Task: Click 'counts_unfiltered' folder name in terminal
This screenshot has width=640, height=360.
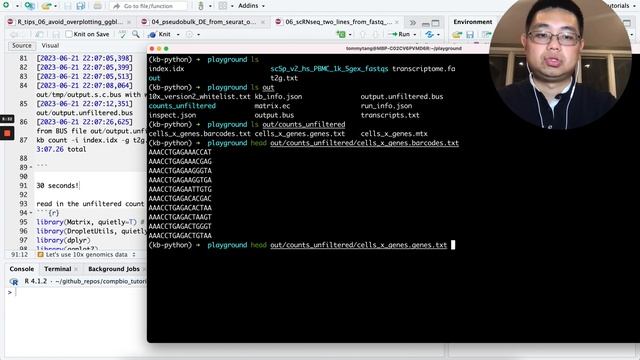Action: [x=182, y=106]
